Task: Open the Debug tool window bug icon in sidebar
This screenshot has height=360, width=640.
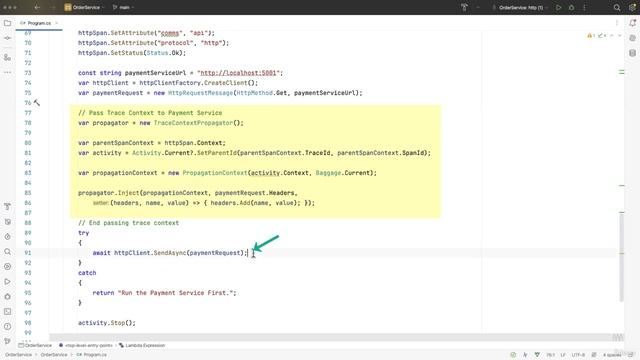Action: point(7,297)
